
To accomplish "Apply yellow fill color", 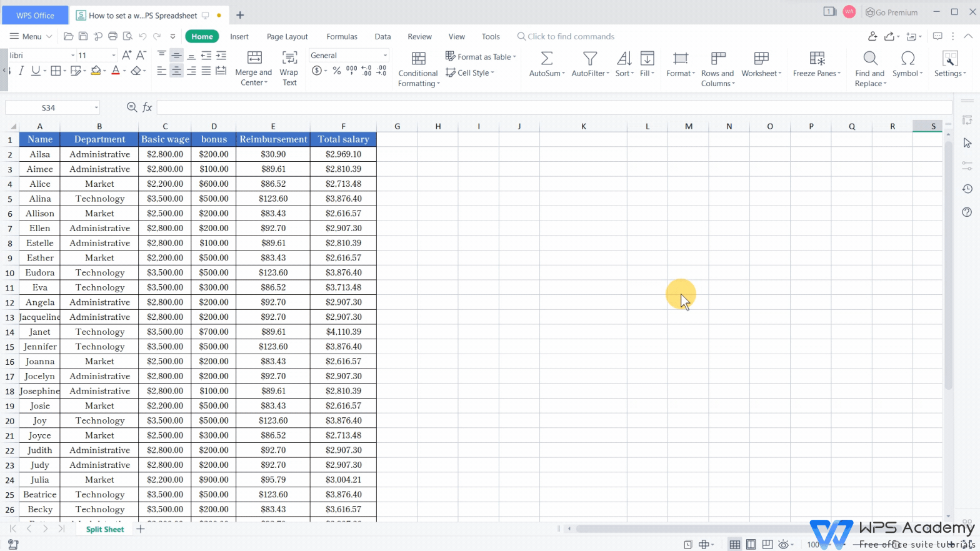I will pos(96,71).
